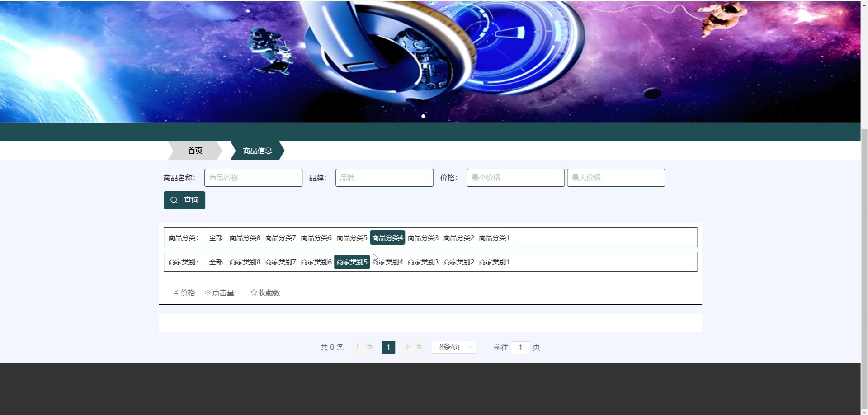
Task: Click the 上一页 pagination button
Action: click(364, 347)
